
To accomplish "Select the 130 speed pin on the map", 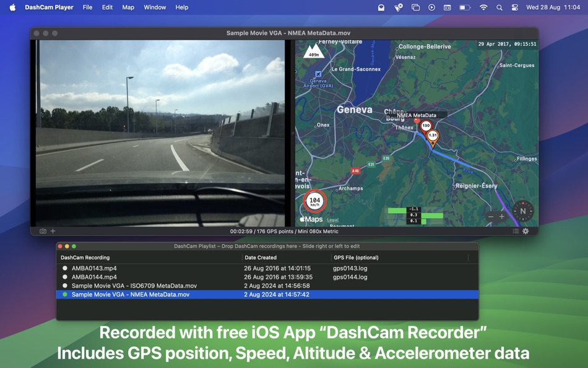I will pyautogui.click(x=426, y=126).
